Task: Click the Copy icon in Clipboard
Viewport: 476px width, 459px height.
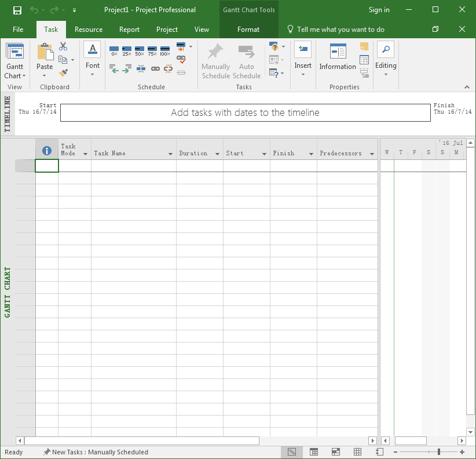Action: [63, 60]
